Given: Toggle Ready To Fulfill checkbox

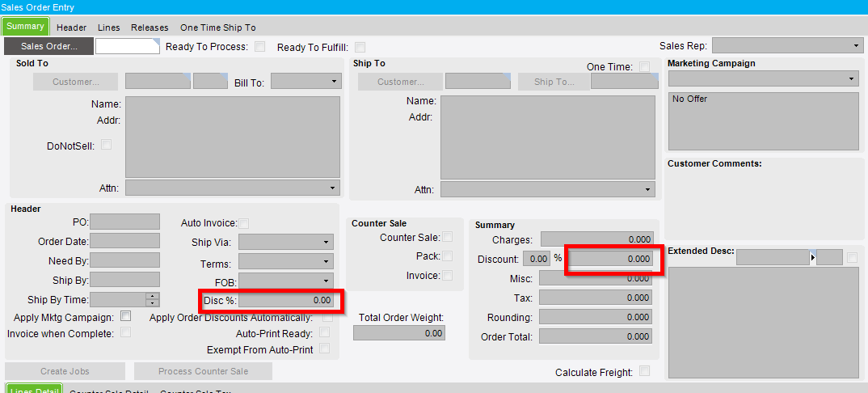Looking at the screenshot, I should [360, 48].
